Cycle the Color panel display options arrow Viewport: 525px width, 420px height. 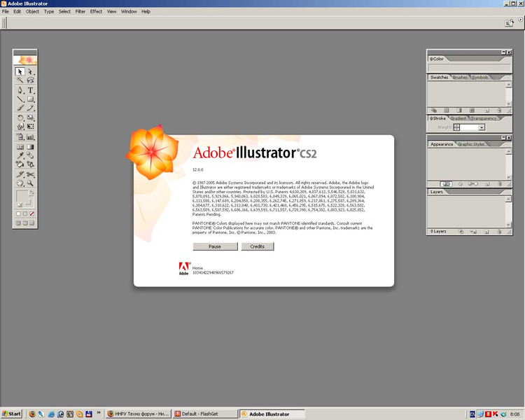[x=432, y=59]
